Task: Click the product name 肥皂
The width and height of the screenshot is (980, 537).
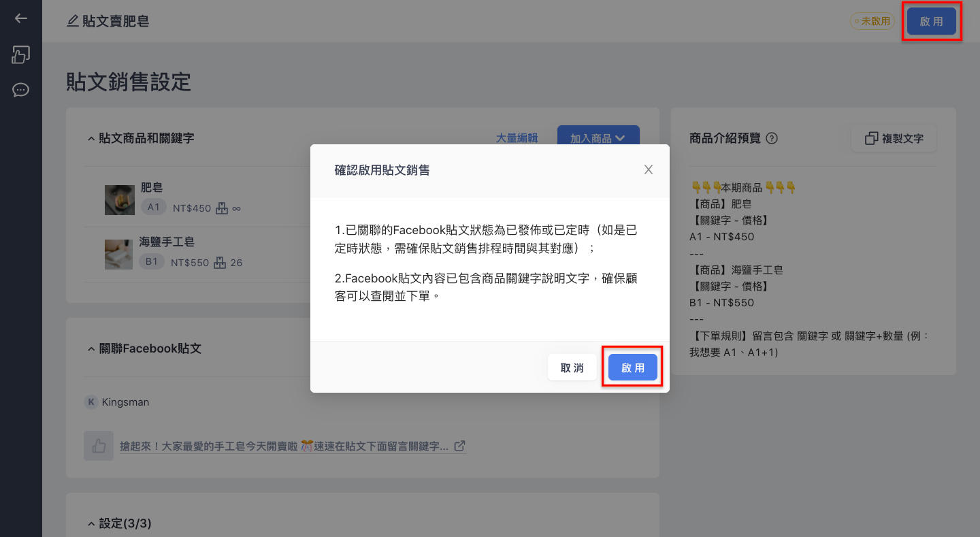Action: tap(152, 187)
